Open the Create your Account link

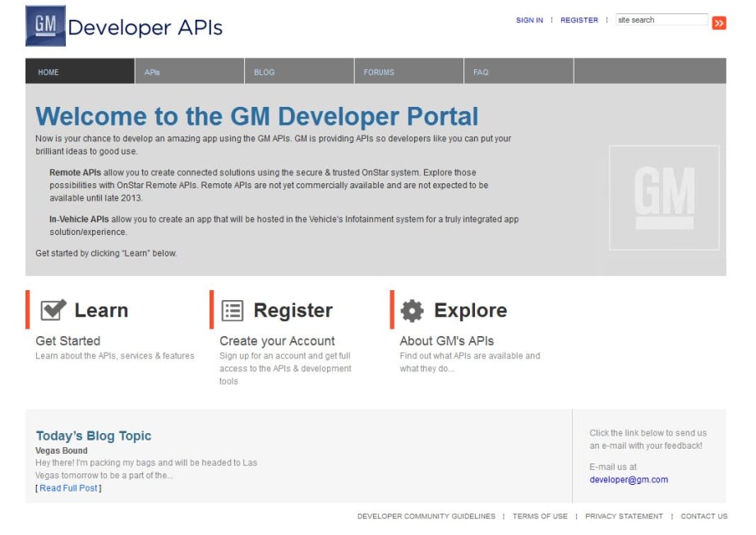click(x=277, y=341)
